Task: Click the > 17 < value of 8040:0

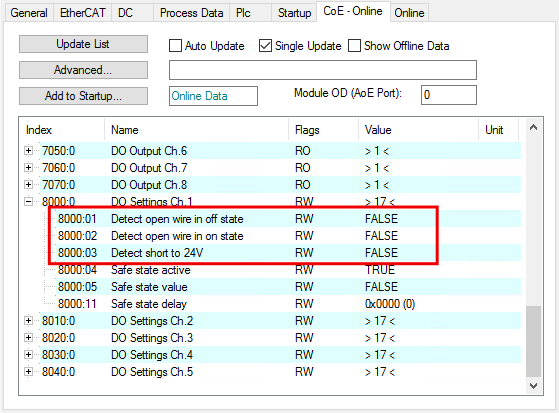Action: (380, 372)
